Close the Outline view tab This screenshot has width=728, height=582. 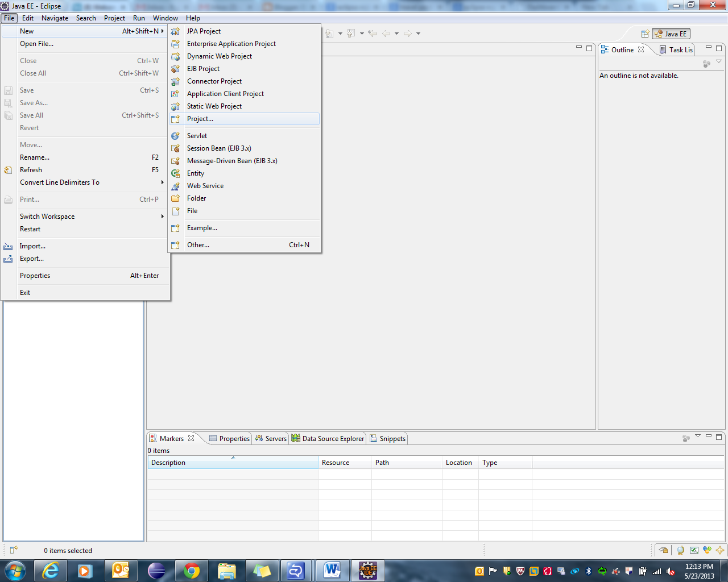(x=641, y=49)
